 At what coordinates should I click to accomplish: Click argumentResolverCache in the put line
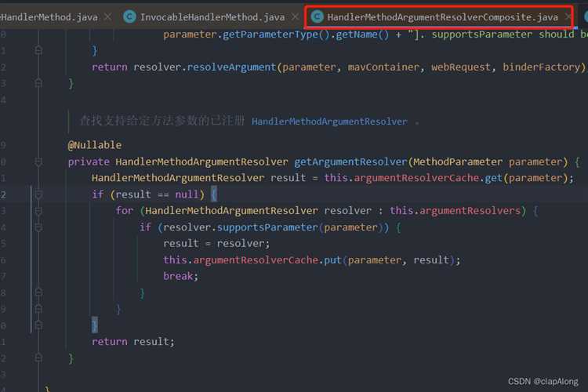[256, 260]
